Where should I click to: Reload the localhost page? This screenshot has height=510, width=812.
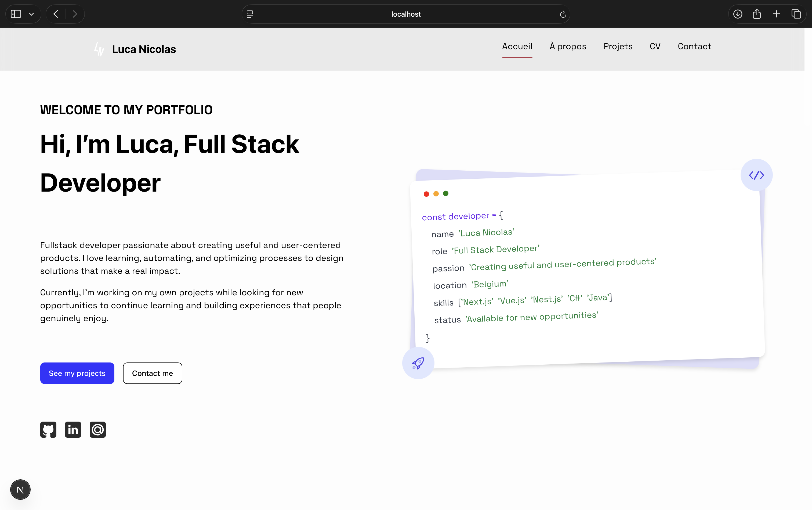click(x=563, y=14)
